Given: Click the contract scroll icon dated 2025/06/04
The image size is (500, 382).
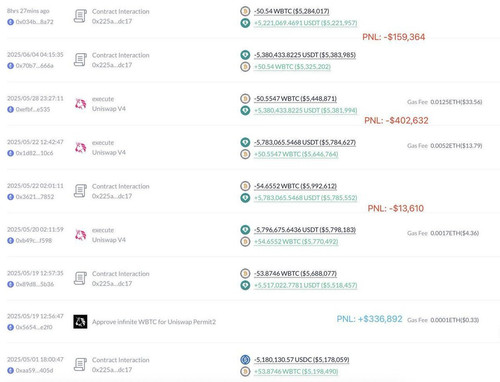Looking at the screenshot, I should click(x=80, y=60).
